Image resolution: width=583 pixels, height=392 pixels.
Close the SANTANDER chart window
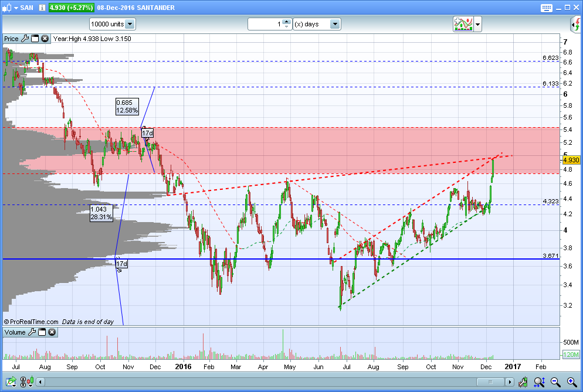tap(576, 8)
